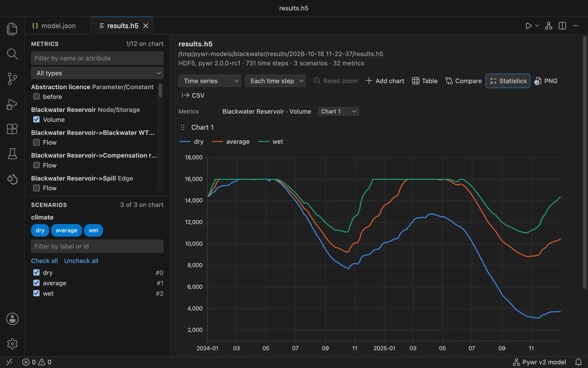The image size is (588, 368).
Task: Open the model network diagram icon in toolbar
Action: tap(549, 26)
